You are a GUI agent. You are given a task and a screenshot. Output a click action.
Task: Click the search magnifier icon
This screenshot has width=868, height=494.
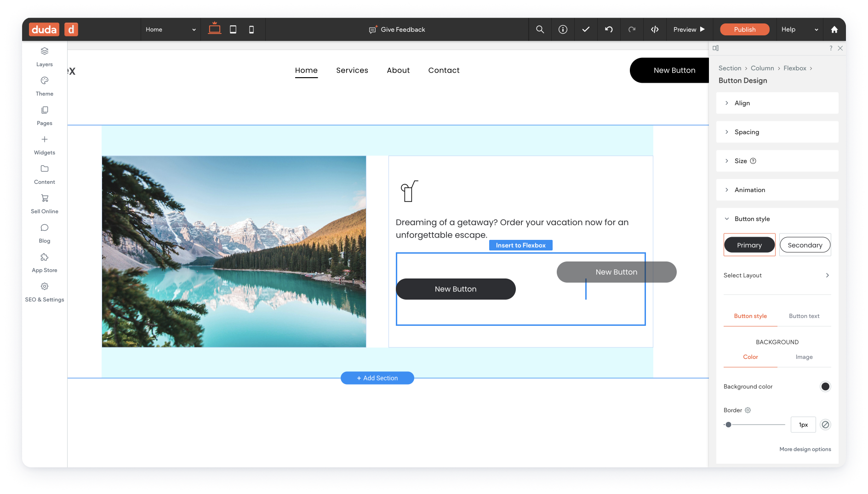[x=540, y=29]
